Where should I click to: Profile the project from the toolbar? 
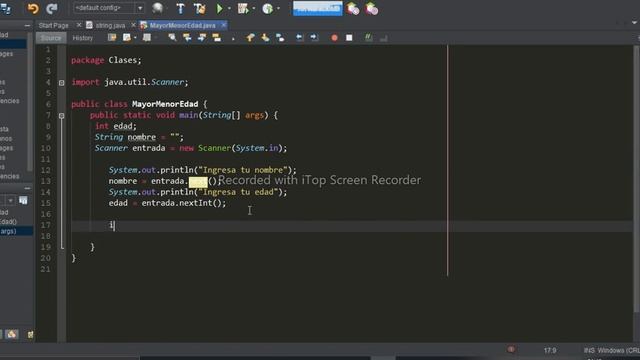tap(268, 8)
